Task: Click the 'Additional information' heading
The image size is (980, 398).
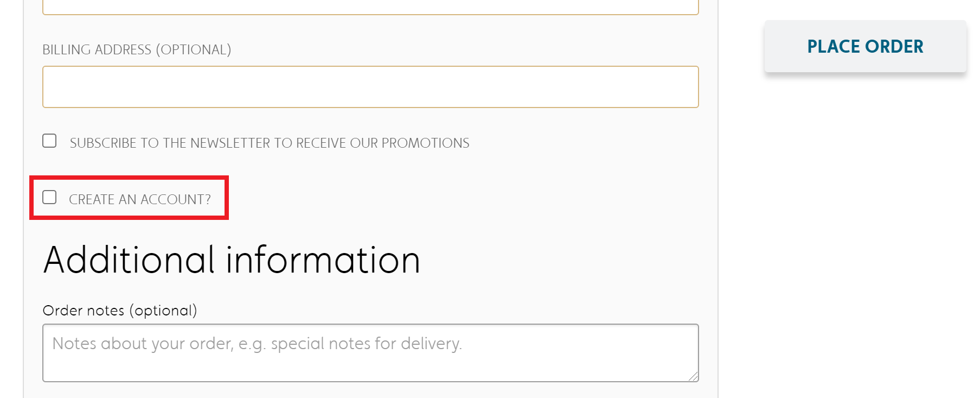Action: click(232, 260)
